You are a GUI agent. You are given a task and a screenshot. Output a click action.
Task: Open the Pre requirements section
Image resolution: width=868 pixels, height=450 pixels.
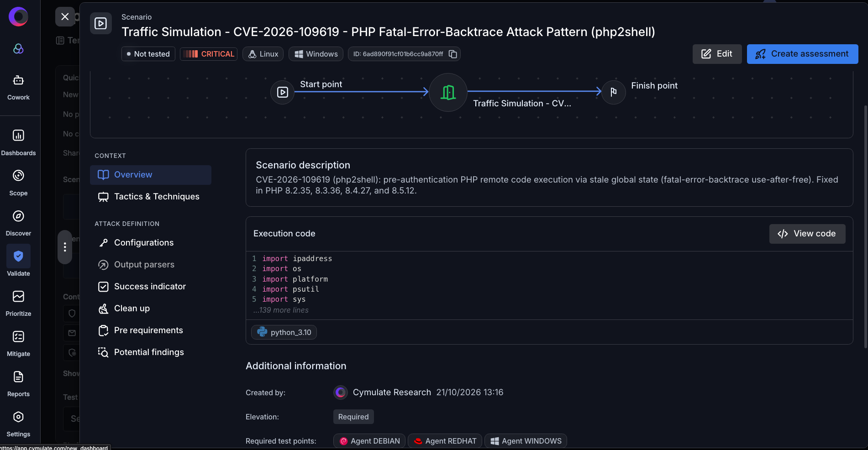[151, 330]
